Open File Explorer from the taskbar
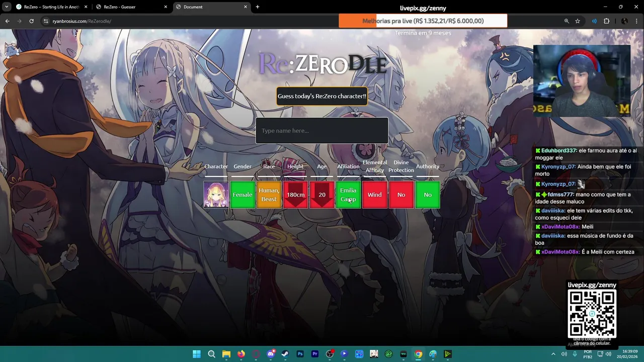 click(x=226, y=354)
